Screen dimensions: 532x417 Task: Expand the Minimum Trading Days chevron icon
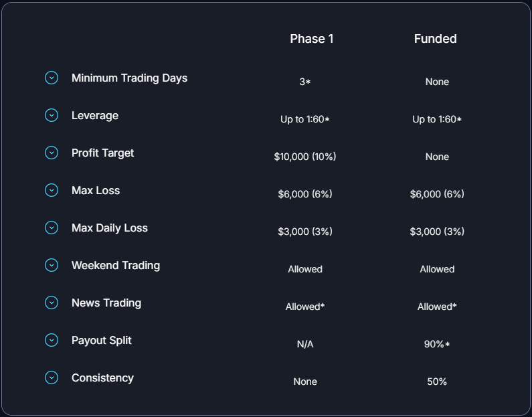click(x=52, y=78)
